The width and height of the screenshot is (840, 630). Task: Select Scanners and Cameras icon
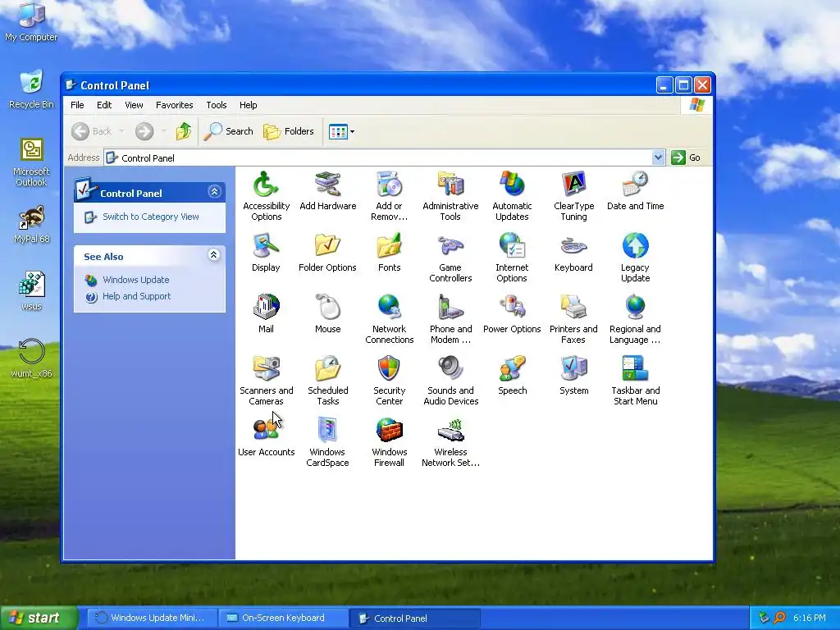(x=266, y=369)
